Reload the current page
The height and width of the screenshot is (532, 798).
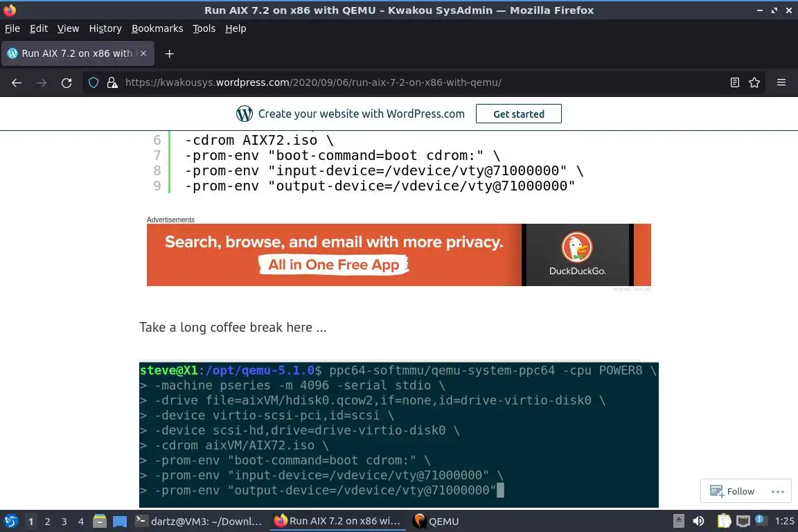(x=66, y=82)
